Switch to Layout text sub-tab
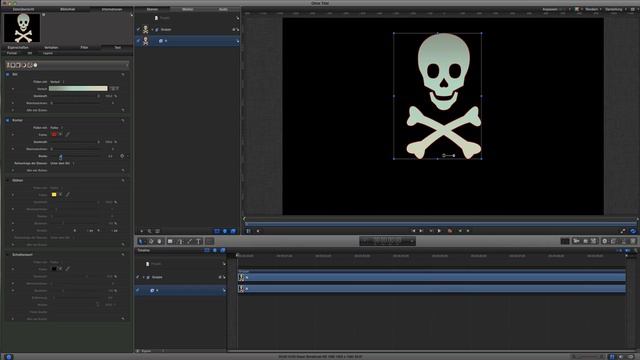Screen dimensions: 640x360 [x=48, y=53]
